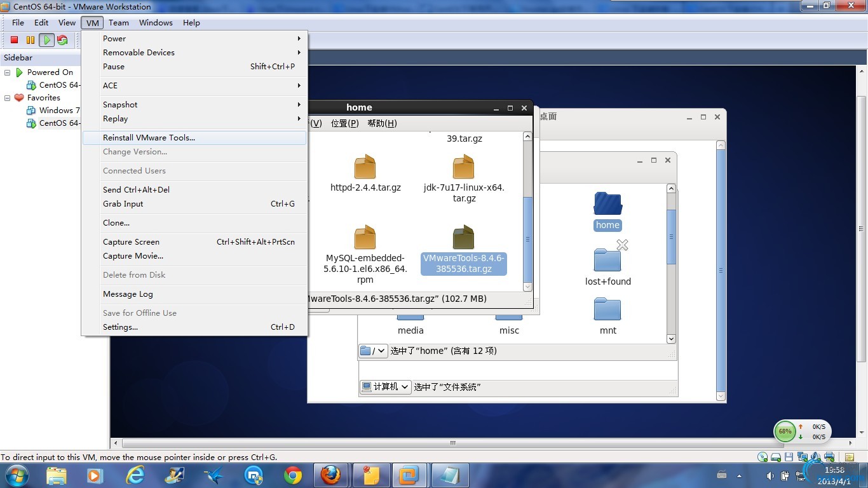
Task: Select the VMwareTools-8.4.6 tar.gz archive icon
Action: pyautogui.click(x=463, y=237)
